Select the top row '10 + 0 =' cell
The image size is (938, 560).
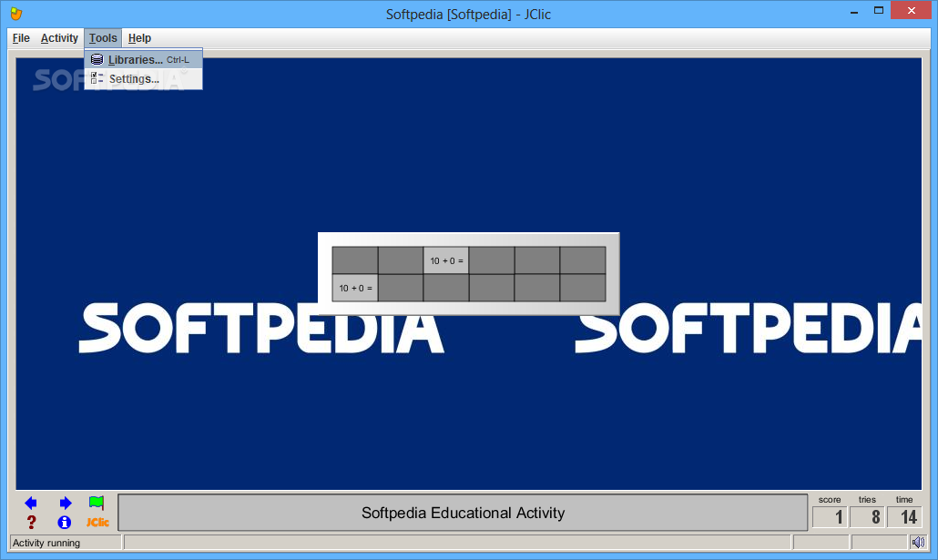[x=446, y=260]
